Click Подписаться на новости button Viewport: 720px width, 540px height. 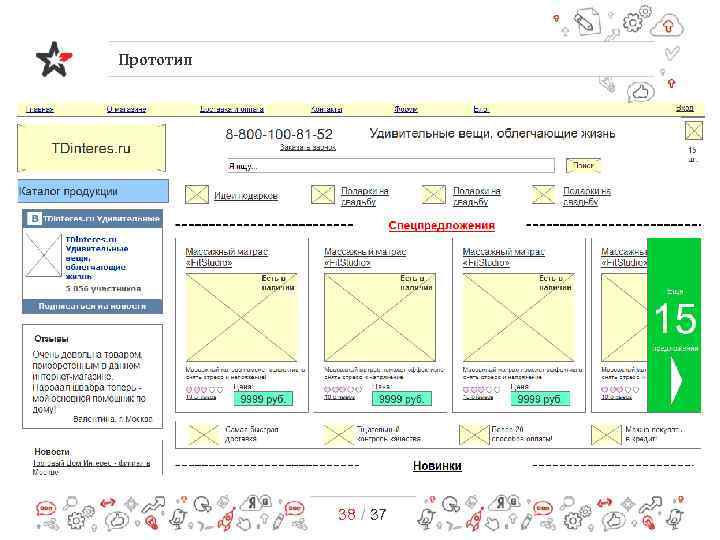[92, 306]
